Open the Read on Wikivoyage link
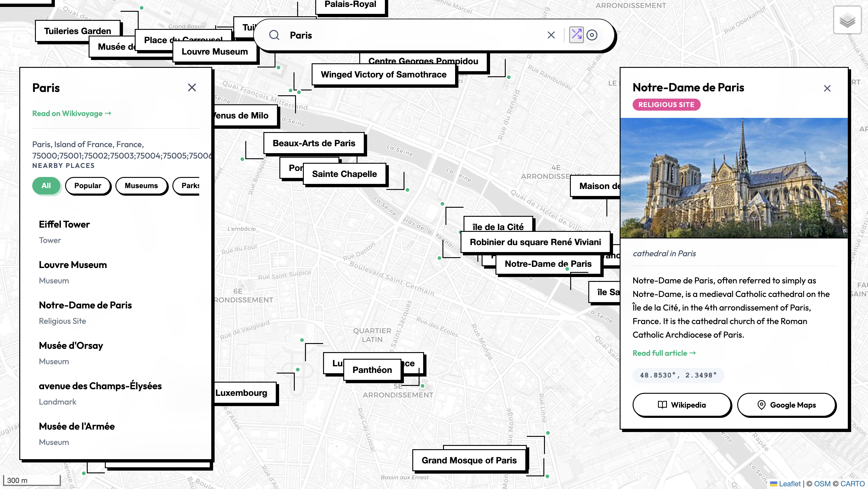The image size is (868, 489). click(71, 114)
